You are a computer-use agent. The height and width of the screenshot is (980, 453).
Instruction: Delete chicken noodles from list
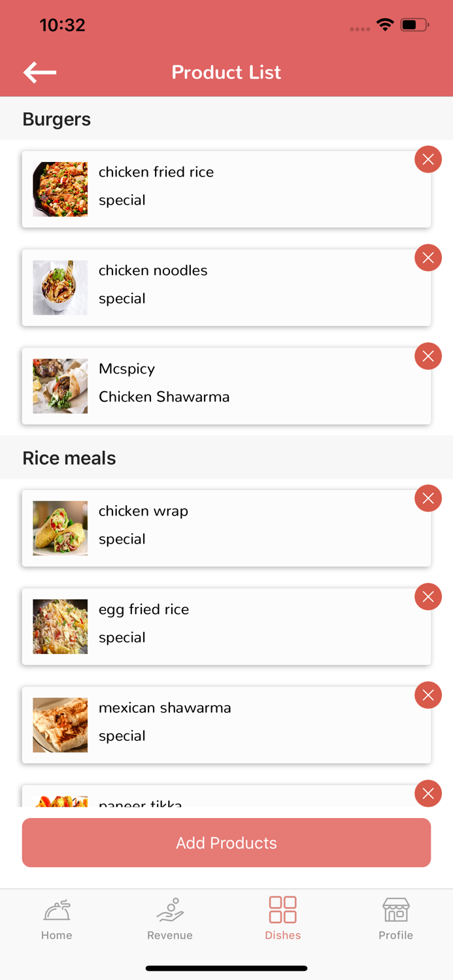pyautogui.click(x=428, y=258)
